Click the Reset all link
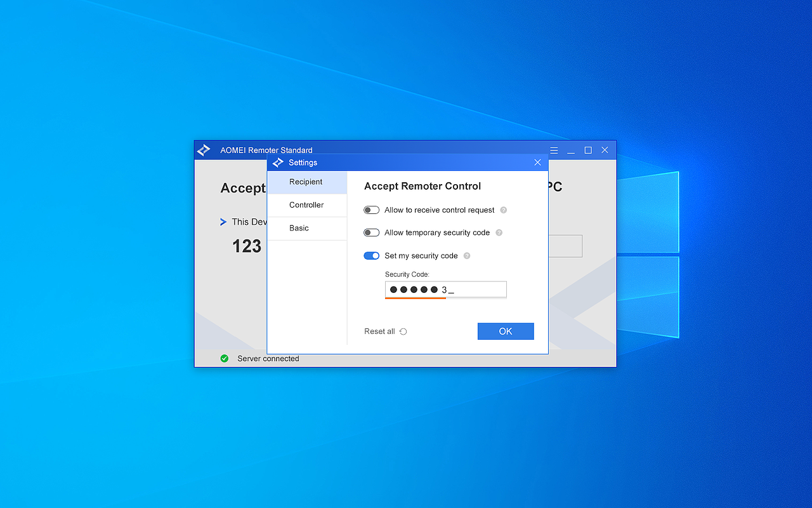 coord(379,331)
